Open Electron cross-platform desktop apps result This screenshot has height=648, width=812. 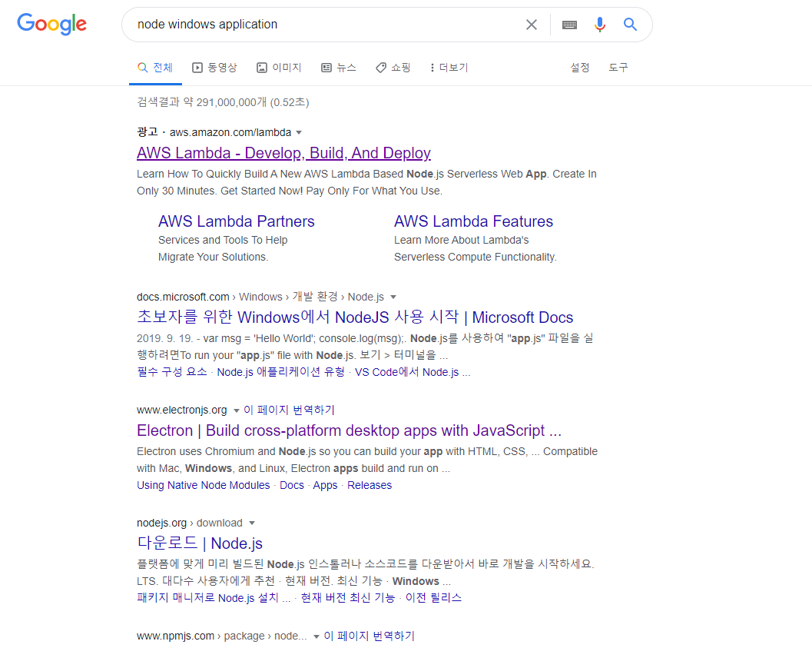tap(349, 430)
